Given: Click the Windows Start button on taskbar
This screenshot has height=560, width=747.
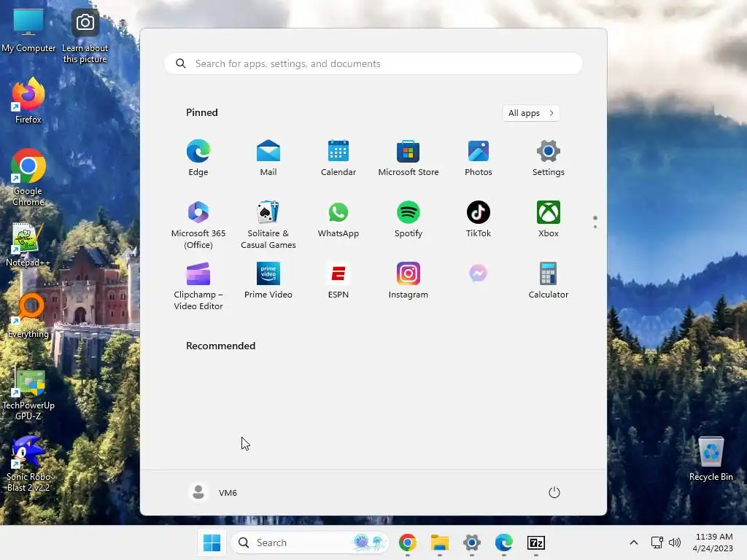Looking at the screenshot, I should click(x=212, y=542).
